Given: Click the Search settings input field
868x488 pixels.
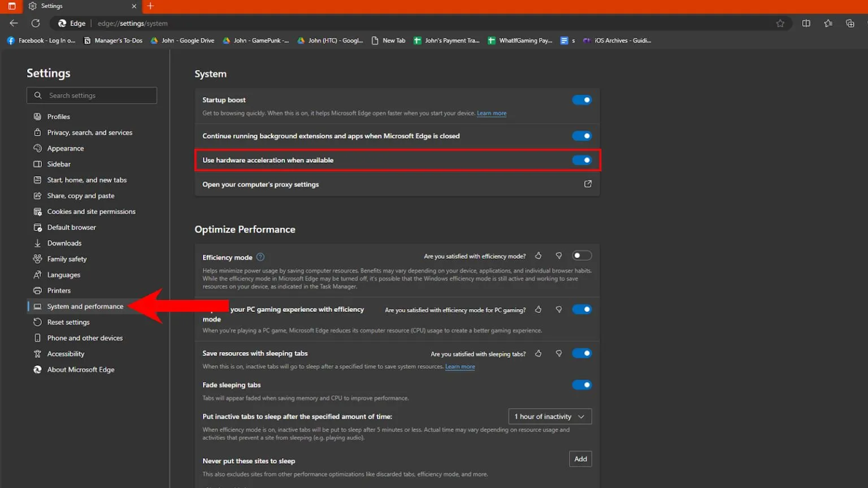Looking at the screenshot, I should coord(99,95).
